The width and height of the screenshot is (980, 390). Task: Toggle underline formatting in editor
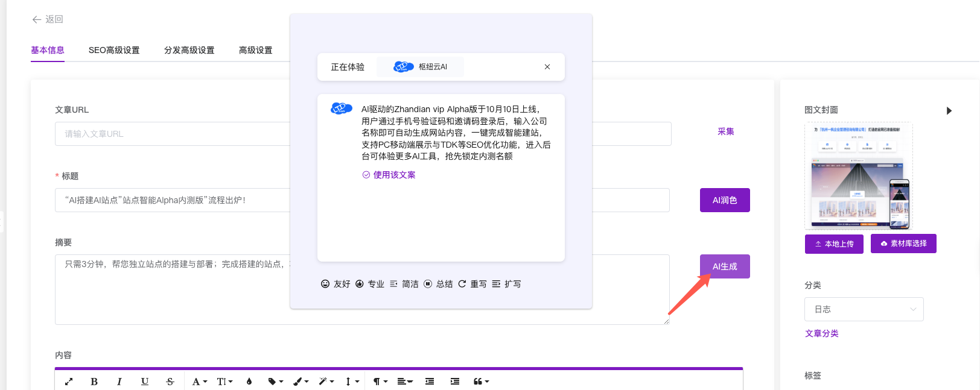pos(145,382)
